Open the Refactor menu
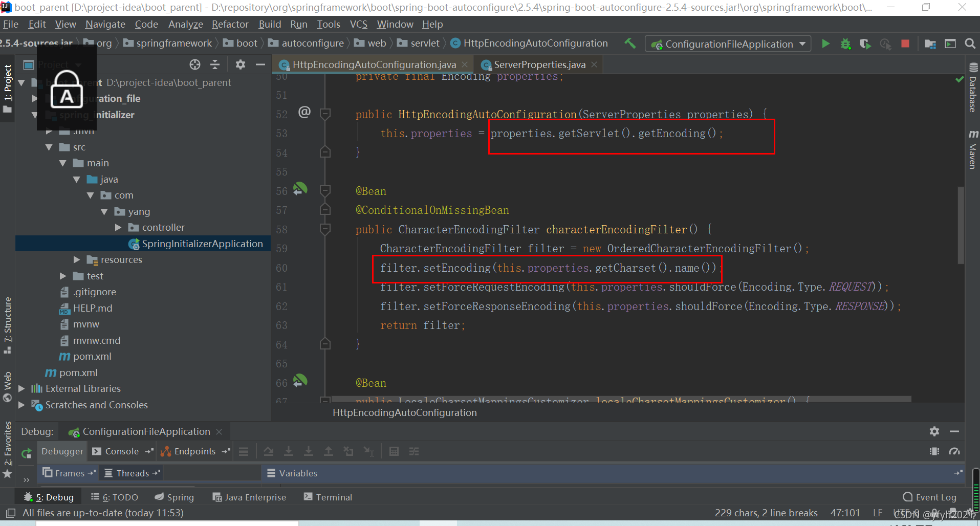The width and height of the screenshot is (980, 526). pyautogui.click(x=230, y=24)
